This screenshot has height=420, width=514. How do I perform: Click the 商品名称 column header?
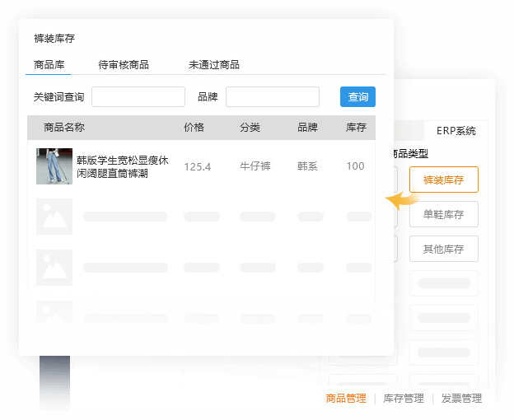pos(64,127)
